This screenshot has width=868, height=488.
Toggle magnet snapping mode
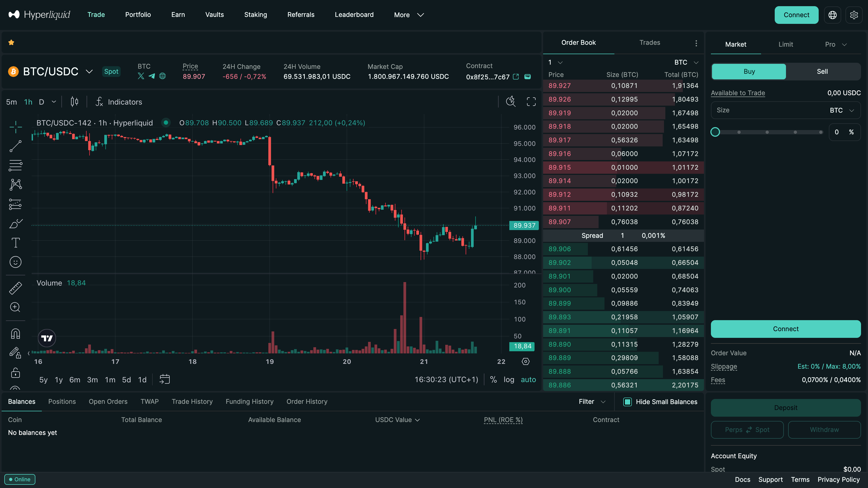point(15,333)
